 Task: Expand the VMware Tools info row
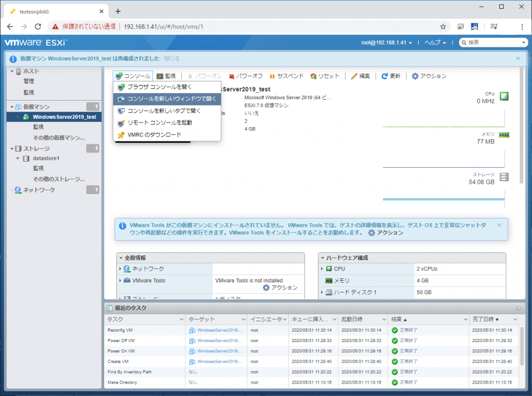point(120,280)
